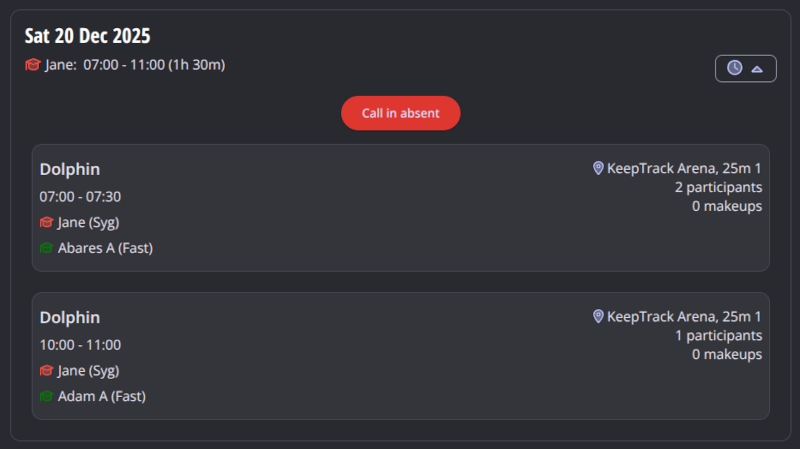
Task: Click the red instructor icon in the first Dolphin card
Action: (x=46, y=222)
